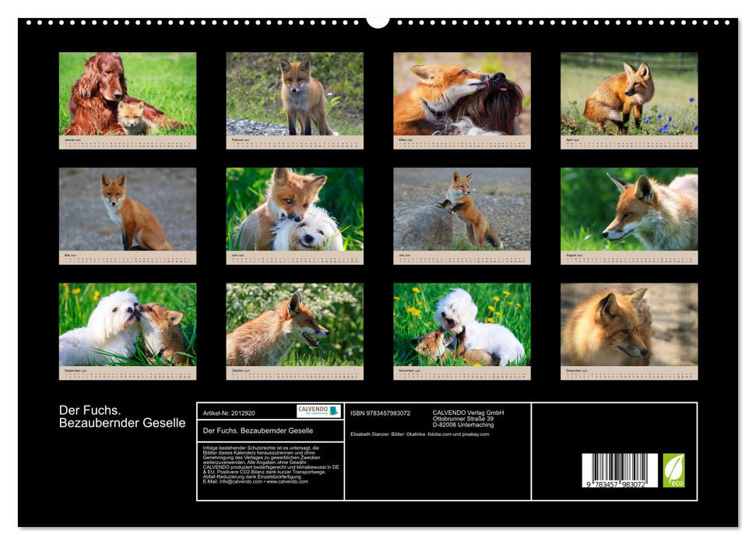Click the CALVENDO publisher logo
Screen dimensions: 756x545
[x=311, y=410]
